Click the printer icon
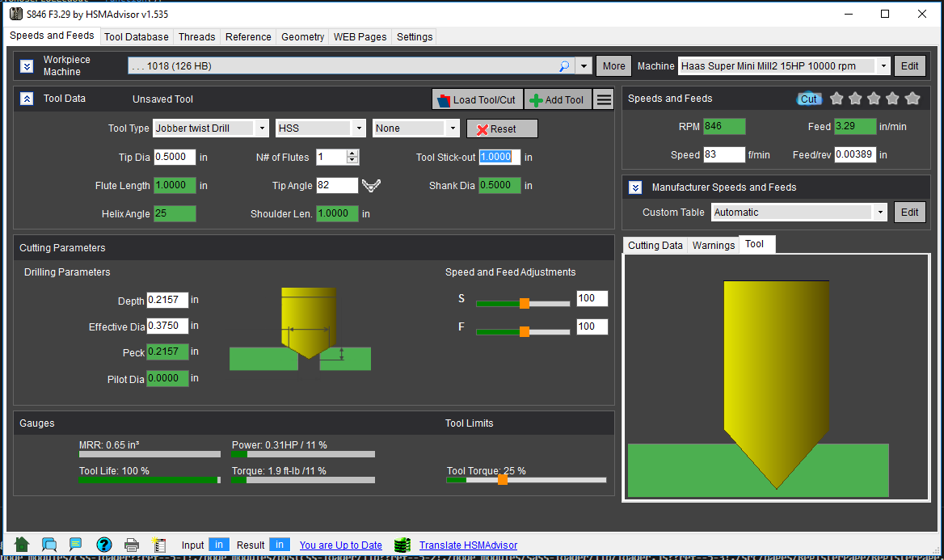 coord(132,545)
